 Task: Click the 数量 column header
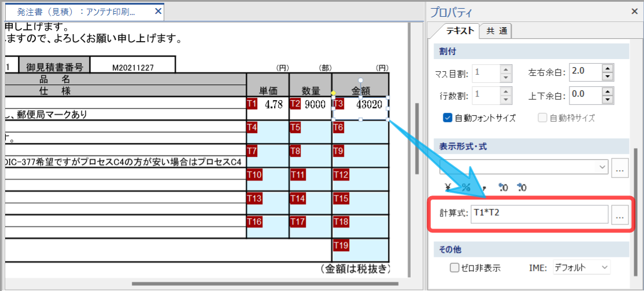click(310, 85)
